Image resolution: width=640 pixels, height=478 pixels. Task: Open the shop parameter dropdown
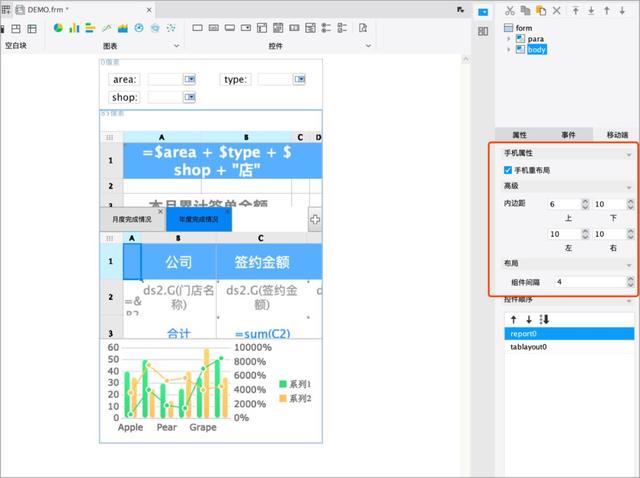189,97
